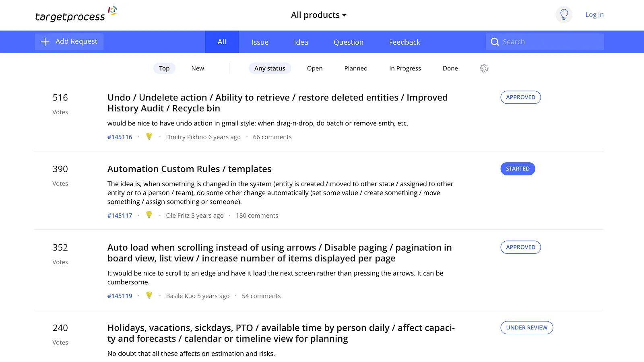Expand the All products dropdown
The image size is (644, 362).
(318, 15)
